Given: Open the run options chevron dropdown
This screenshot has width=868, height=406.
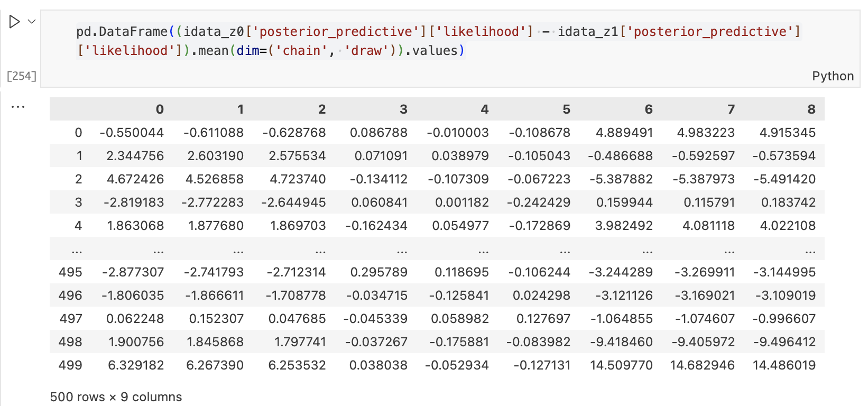Looking at the screenshot, I should point(32,22).
